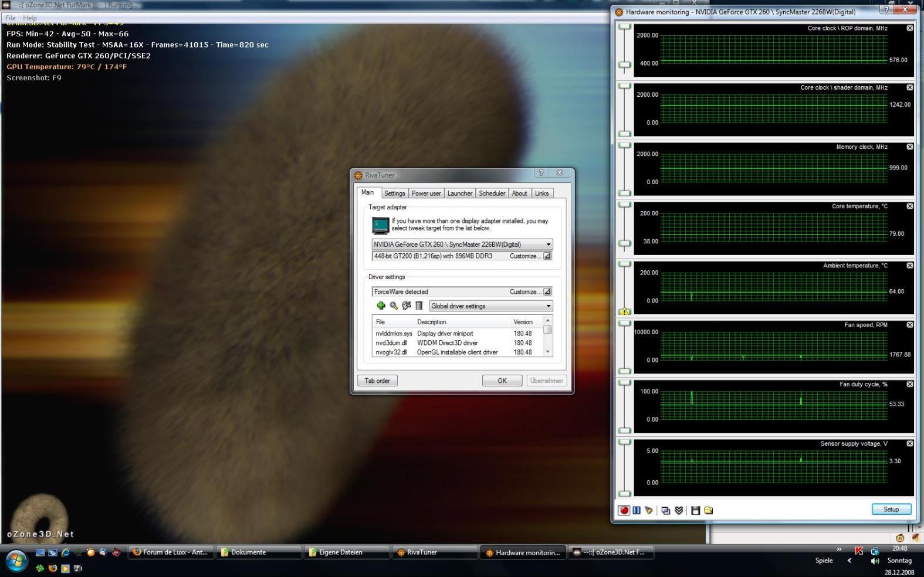Click the double chevron down icon in monitoring toolbar
924x577 pixels.
[679, 510]
